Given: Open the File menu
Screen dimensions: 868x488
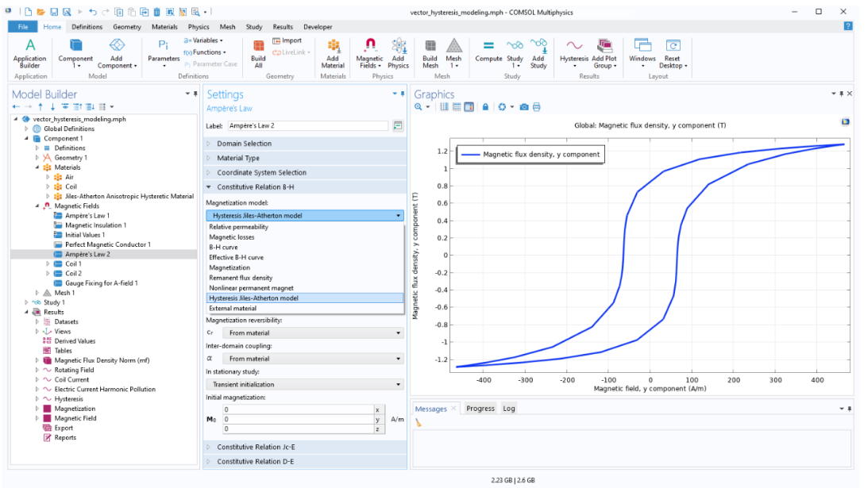Looking at the screenshot, I should point(23,26).
